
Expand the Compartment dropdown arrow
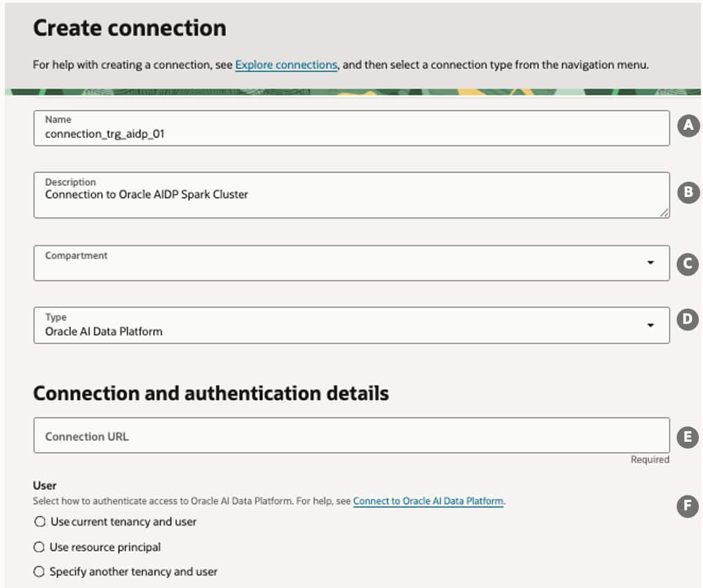pyautogui.click(x=650, y=263)
